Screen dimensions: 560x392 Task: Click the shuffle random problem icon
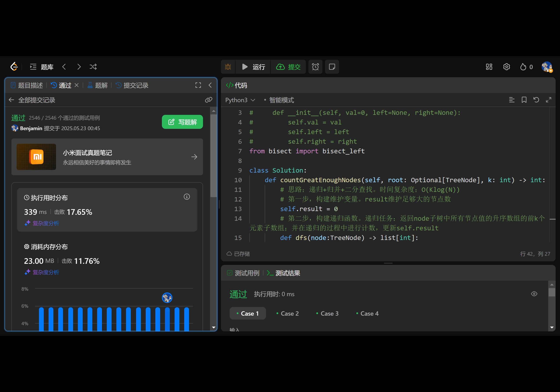click(x=93, y=67)
